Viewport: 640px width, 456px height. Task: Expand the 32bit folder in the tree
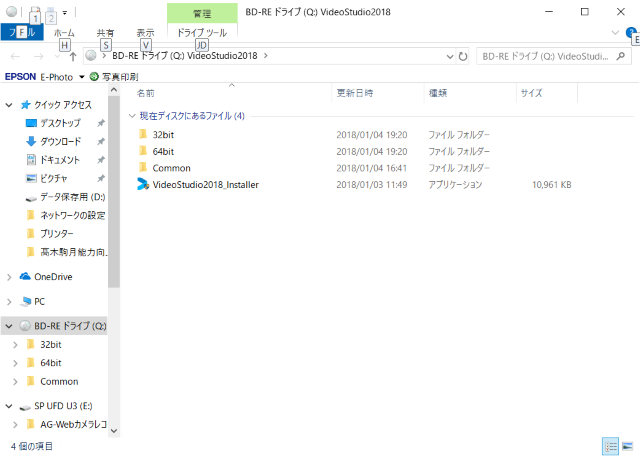(15, 345)
